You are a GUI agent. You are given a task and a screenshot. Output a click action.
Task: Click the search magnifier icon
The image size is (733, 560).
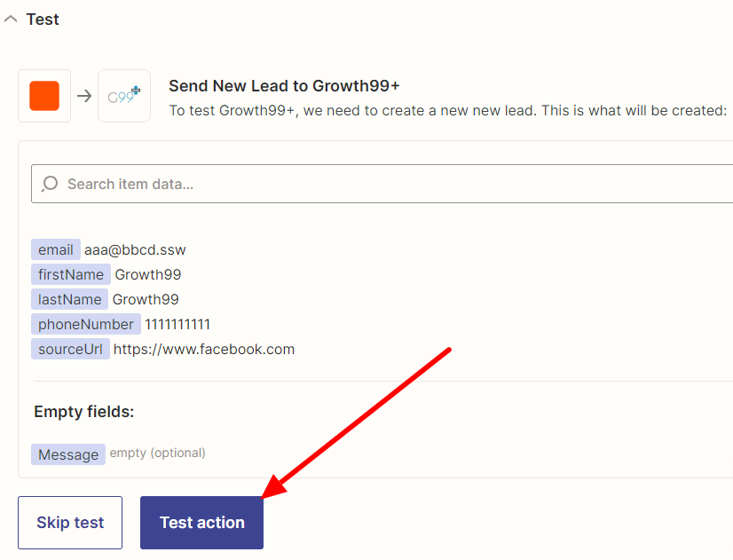click(x=49, y=184)
